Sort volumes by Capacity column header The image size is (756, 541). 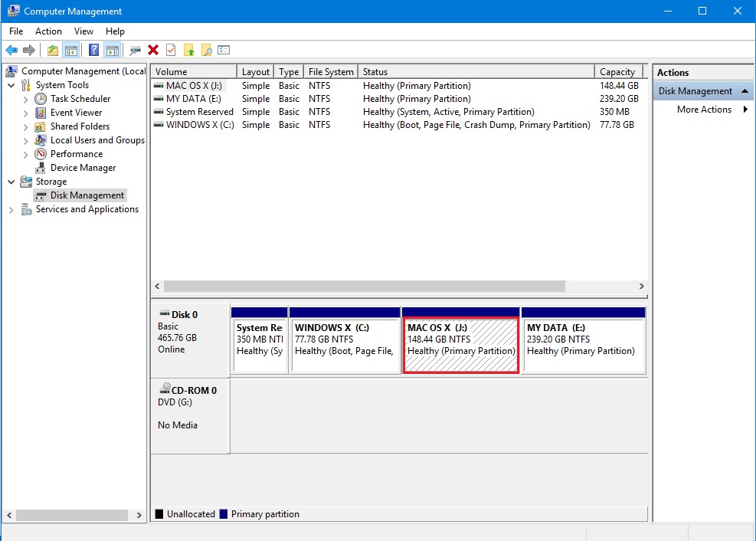point(617,72)
